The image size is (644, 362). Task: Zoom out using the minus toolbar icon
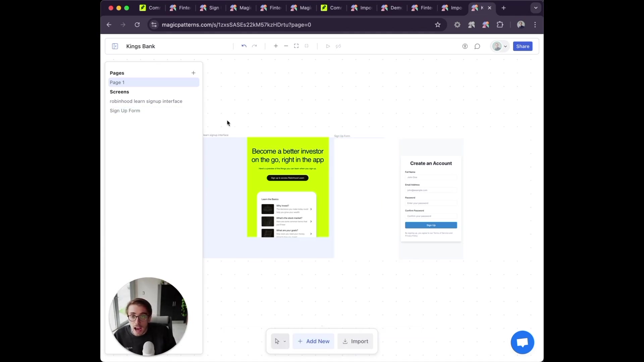286,46
